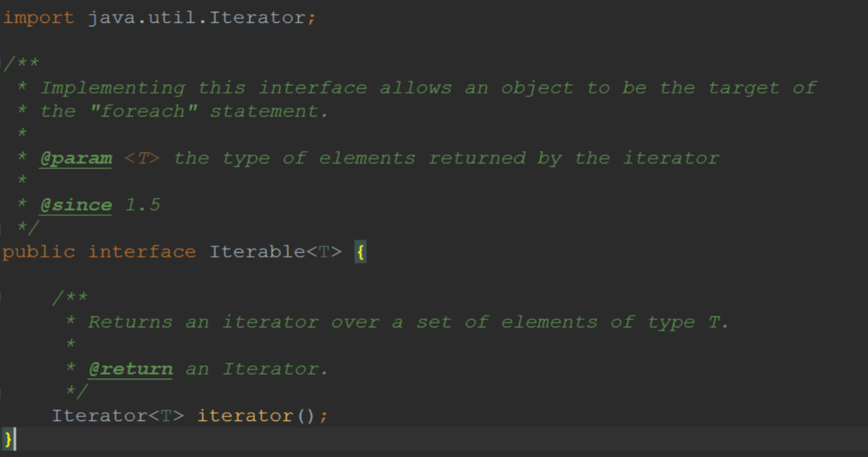Screen dimensions: 868x457
Task: Collapse the iterator method Javadoc fold marker
Action: 3,298
